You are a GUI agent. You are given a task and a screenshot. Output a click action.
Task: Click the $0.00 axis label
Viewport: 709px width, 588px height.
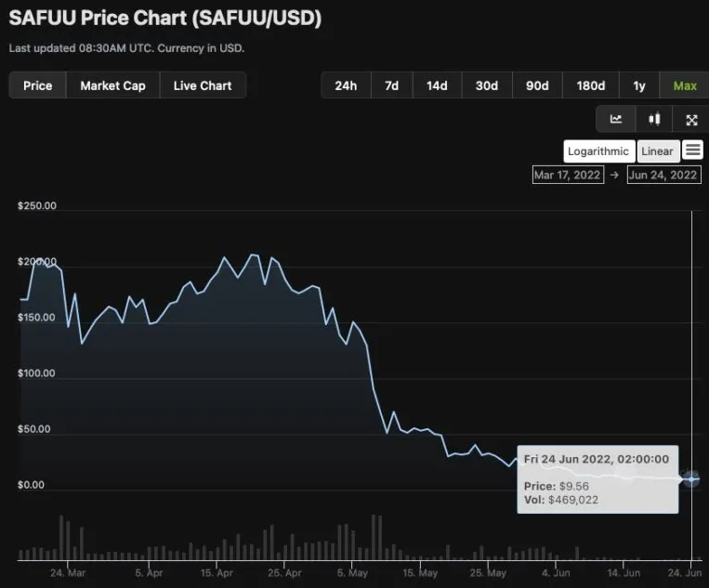tap(31, 485)
